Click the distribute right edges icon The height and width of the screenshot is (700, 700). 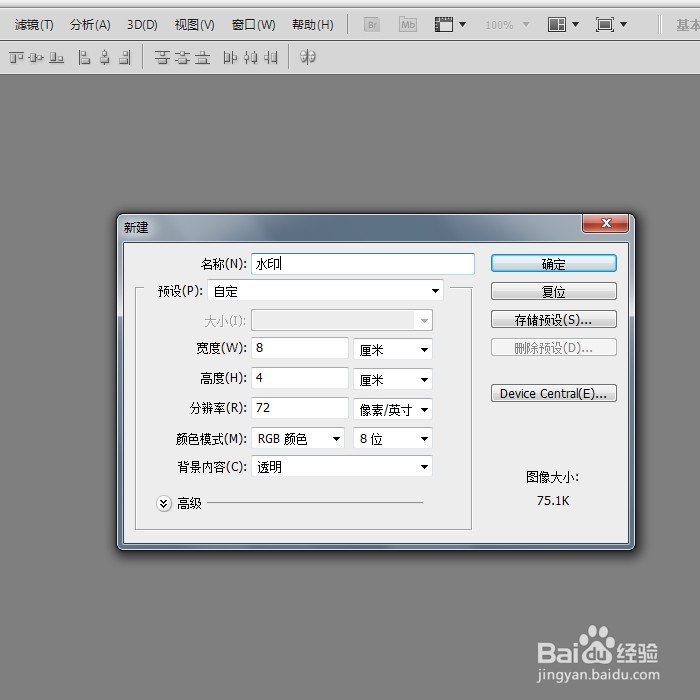271,57
